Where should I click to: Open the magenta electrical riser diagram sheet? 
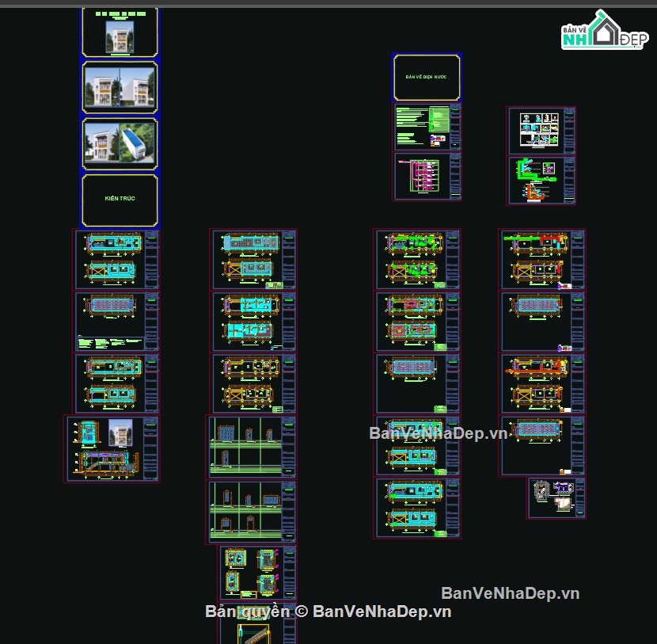pos(427,177)
